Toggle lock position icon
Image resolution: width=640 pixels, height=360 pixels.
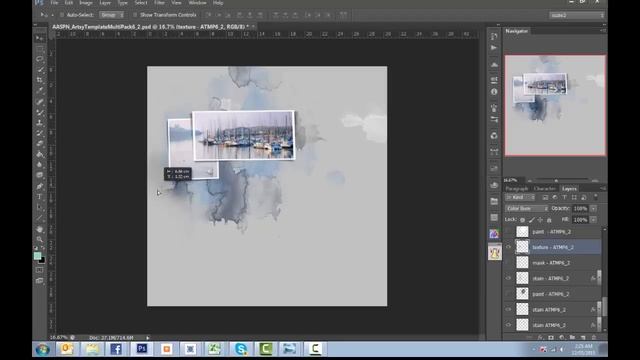[x=540, y=220]
